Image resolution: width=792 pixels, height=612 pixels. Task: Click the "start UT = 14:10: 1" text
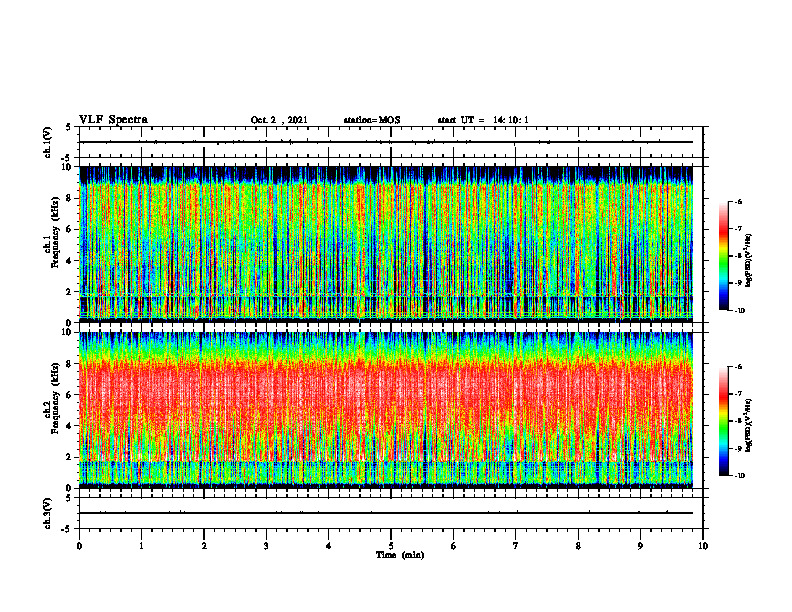click(483, 120)
